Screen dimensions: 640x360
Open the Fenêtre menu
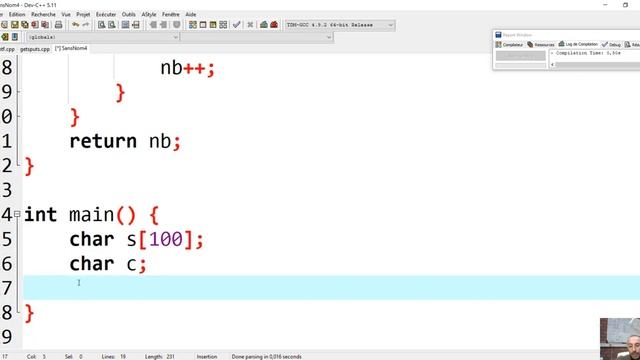[x=171, y=14]
